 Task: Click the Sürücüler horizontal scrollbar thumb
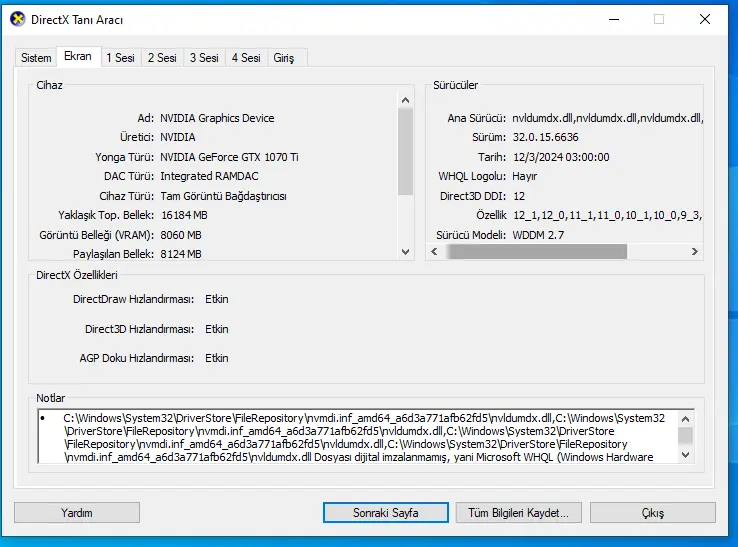coord(537,252)
